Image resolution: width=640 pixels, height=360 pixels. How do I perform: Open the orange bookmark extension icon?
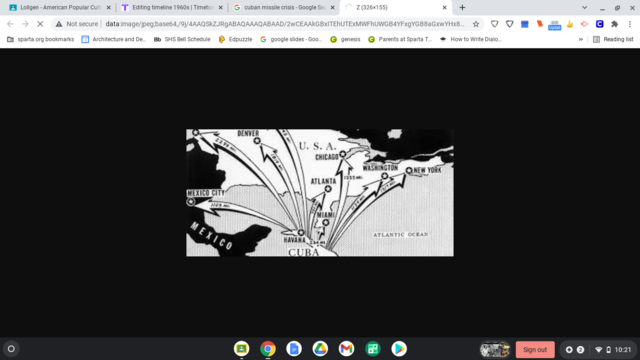(x=540, y=24)
